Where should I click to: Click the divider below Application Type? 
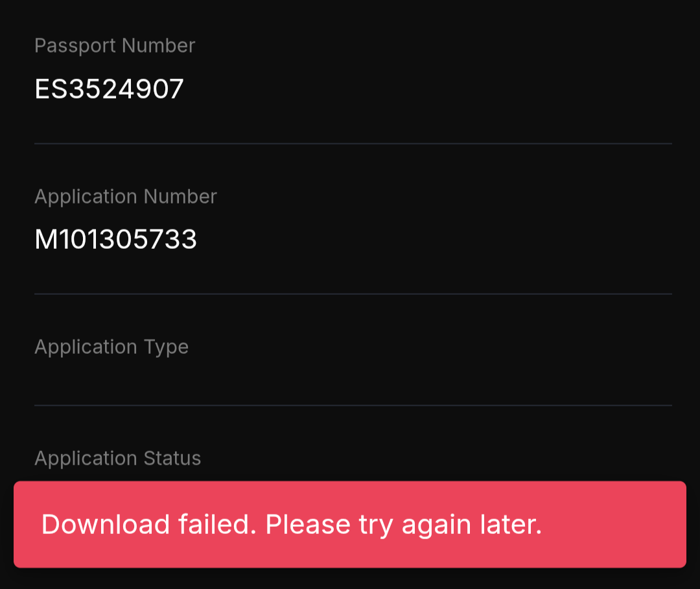(353, 406)
